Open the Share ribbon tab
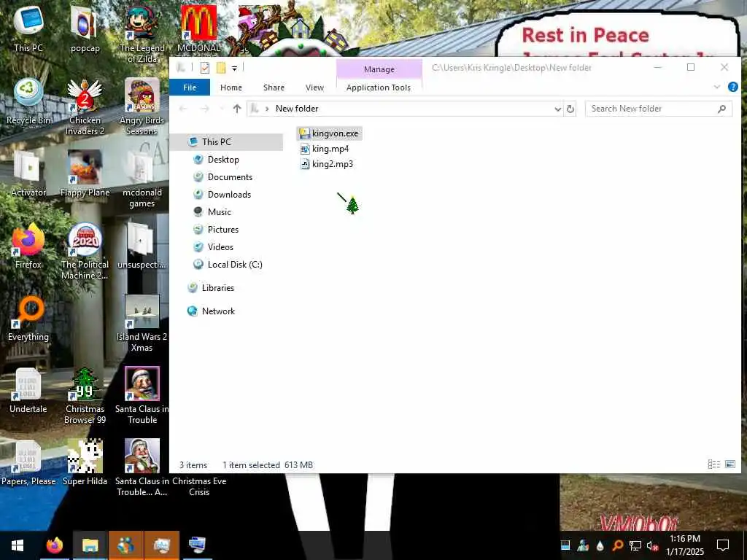 point(274,87)
